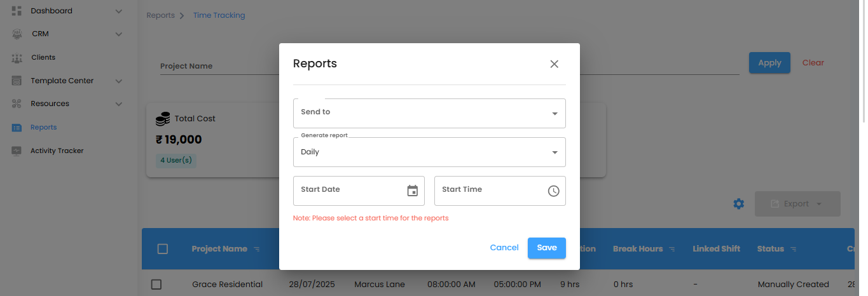Click into the Start Date field
Image resolution: width=868 pixels, height=296 pixels.
point(359,191)
